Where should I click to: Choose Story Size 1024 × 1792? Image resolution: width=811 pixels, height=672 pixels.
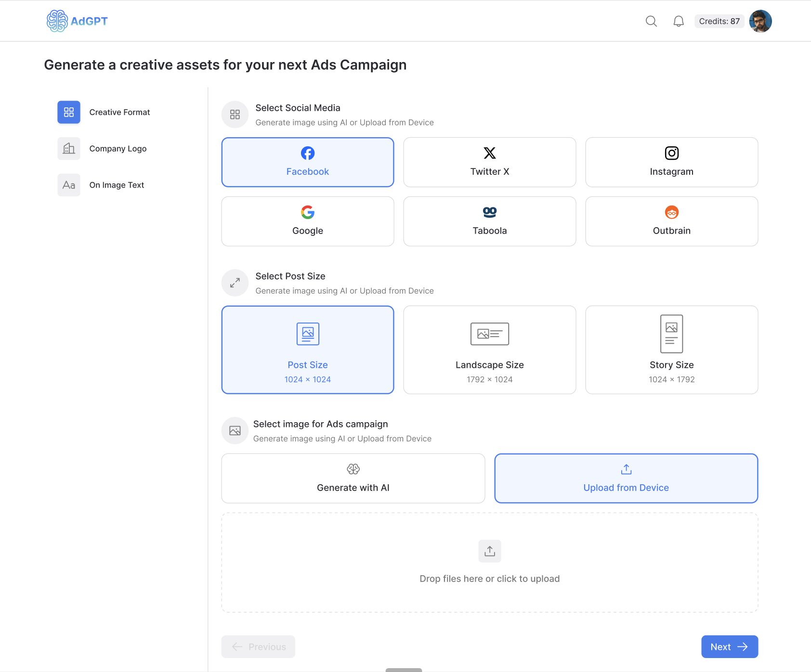(672, 350)
